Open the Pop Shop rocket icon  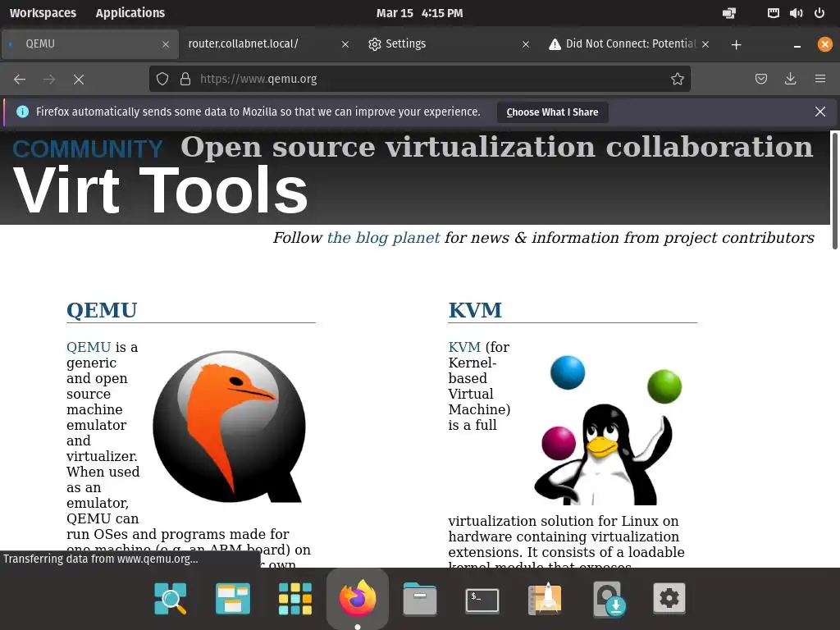tap(545, 598)
